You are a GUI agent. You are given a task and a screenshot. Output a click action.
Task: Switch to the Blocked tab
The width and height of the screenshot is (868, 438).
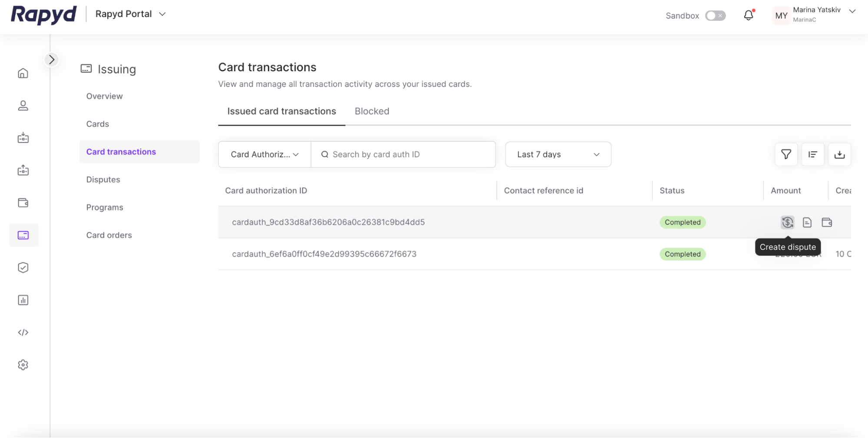click(372, 111)
